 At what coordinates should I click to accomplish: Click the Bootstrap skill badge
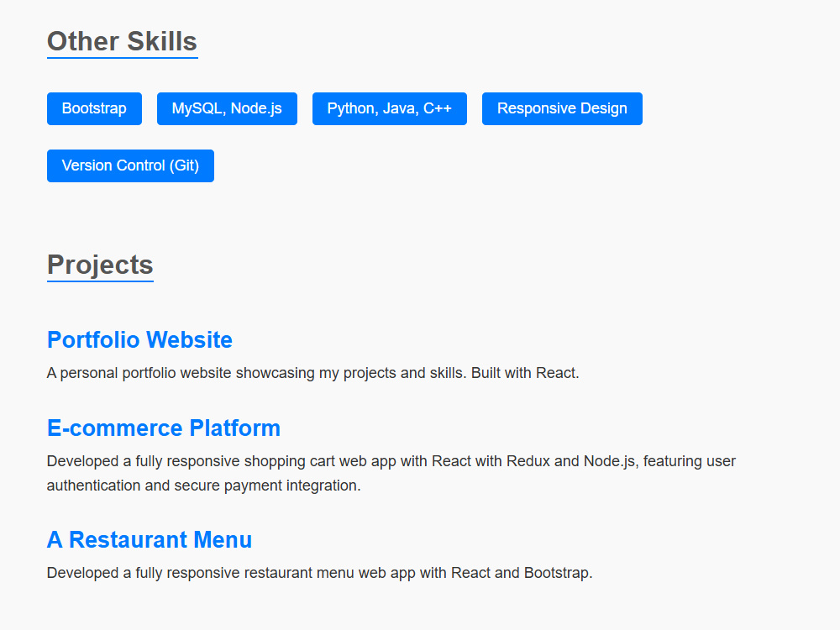(x=94, y=108)
